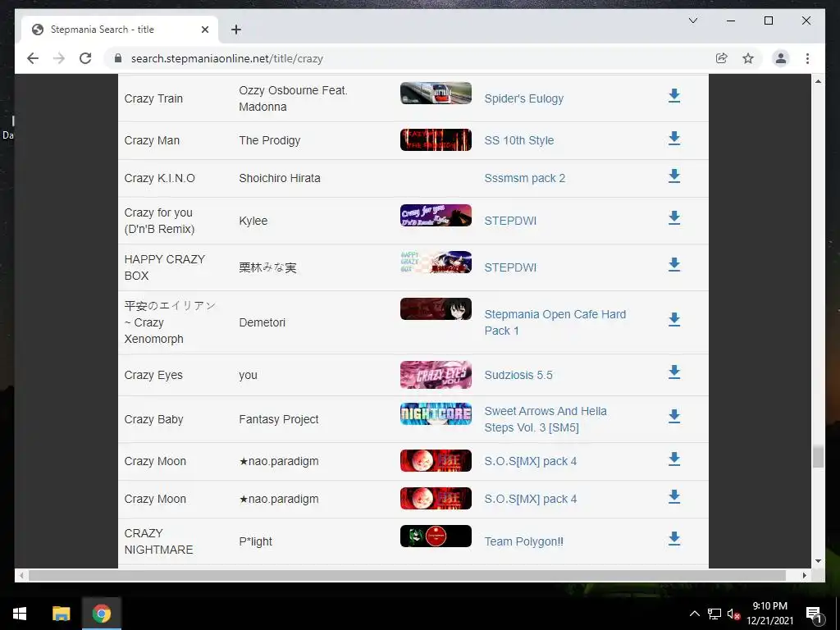Open the Team Polygon!! pack link

pos(523,541)
